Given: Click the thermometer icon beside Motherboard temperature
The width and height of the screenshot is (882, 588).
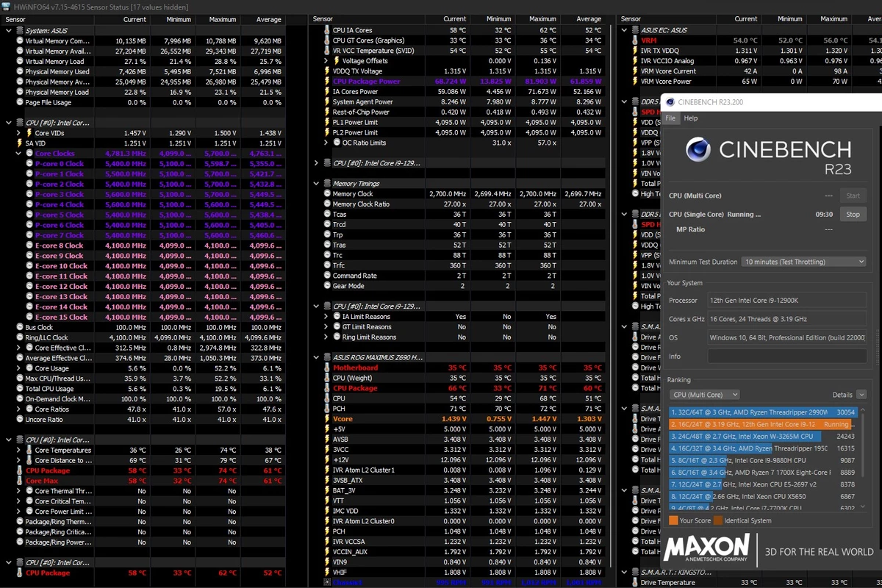Looking at the screenshot, I should click(x=326, y=367).
